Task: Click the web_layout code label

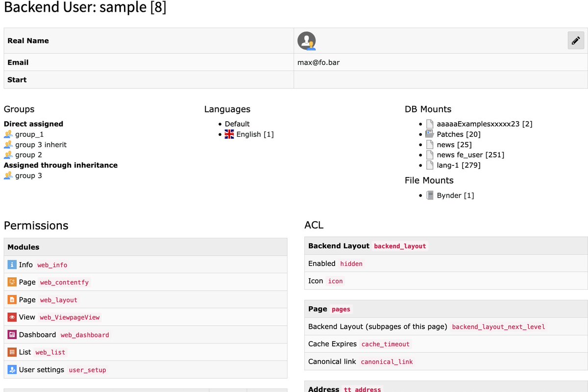Action: [59, 300]
